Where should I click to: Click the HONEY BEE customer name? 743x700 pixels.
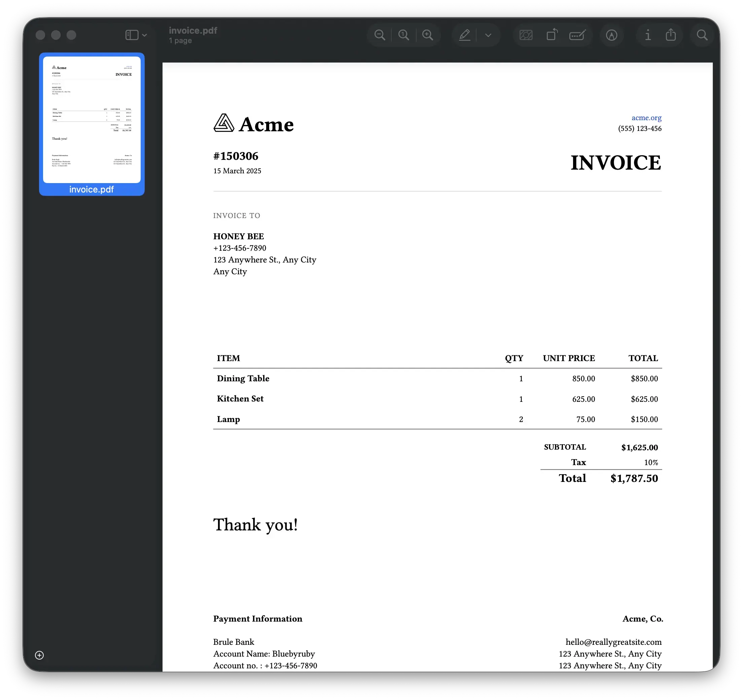click(x=239, y=236)
